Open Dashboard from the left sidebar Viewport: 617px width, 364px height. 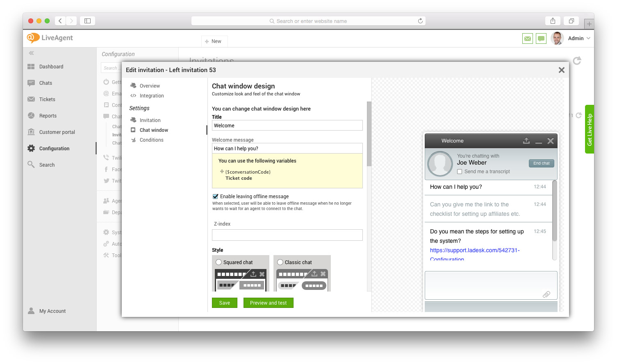pos(51,67)
